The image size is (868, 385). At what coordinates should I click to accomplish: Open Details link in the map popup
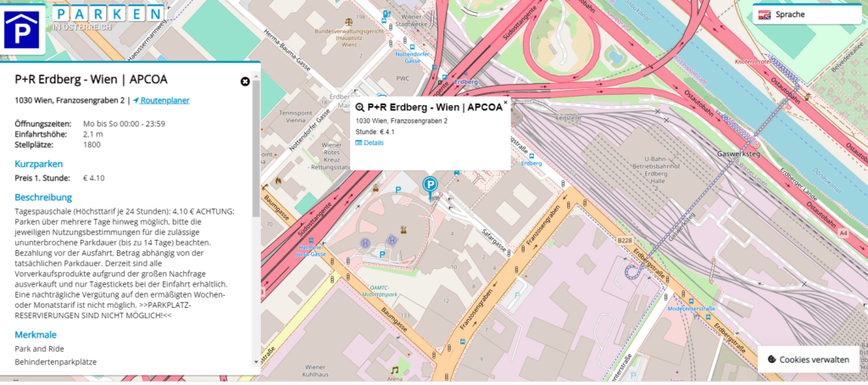pos(374,143)
